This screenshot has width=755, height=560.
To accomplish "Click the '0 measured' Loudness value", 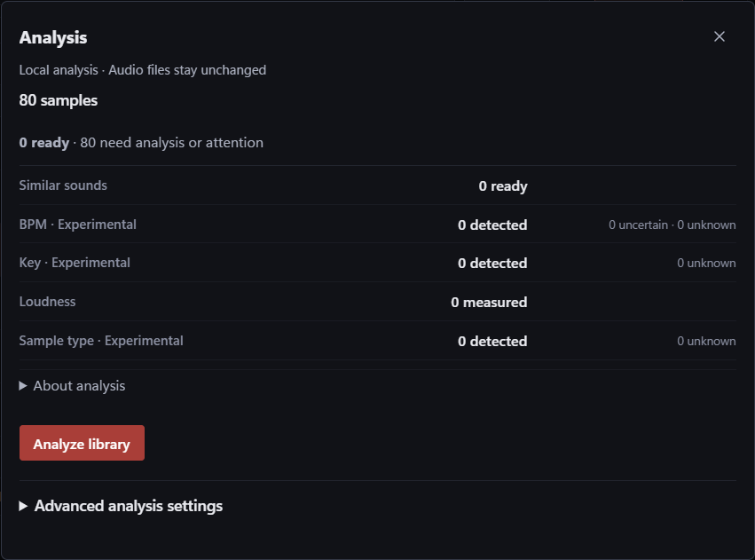I will click(x=489, y=303).
